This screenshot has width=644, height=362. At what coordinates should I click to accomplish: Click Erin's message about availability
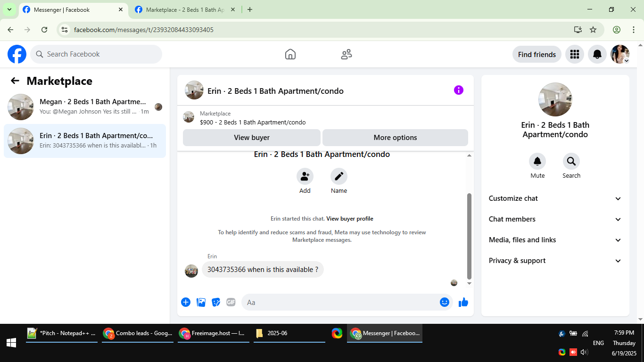[263, 270]
